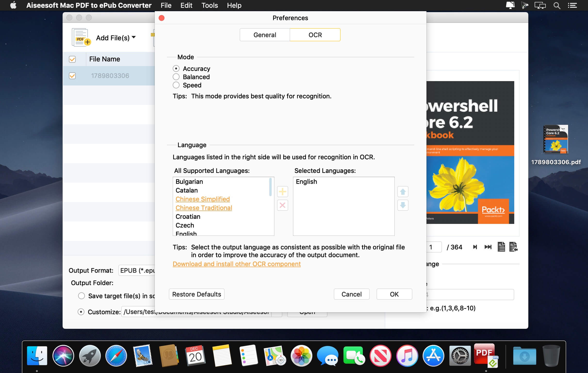Choose Save target file(s) in source folder
This screenshot has width=588, height=373.
tap(81, 296)
